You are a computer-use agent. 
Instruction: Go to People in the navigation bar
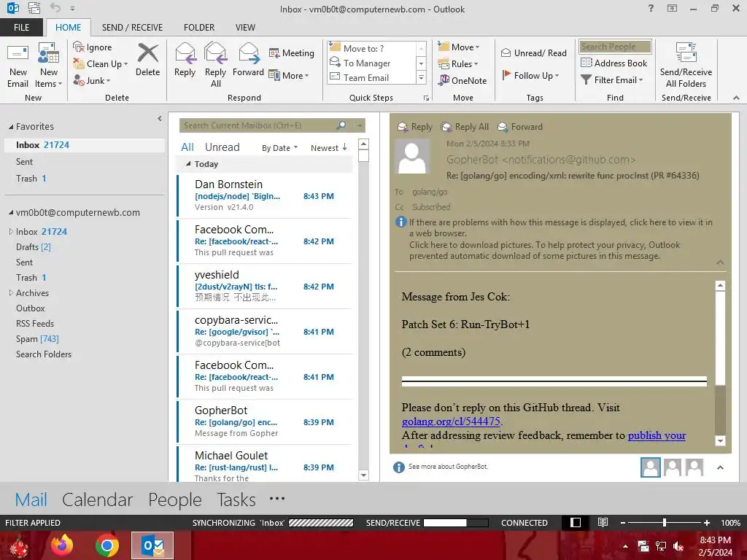pyautogui.click(x=175, y=499)
